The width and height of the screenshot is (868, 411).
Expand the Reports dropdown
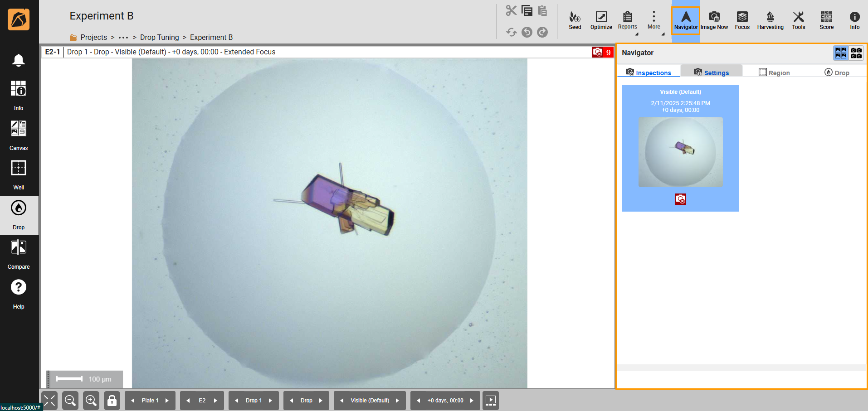pos(628,20)
